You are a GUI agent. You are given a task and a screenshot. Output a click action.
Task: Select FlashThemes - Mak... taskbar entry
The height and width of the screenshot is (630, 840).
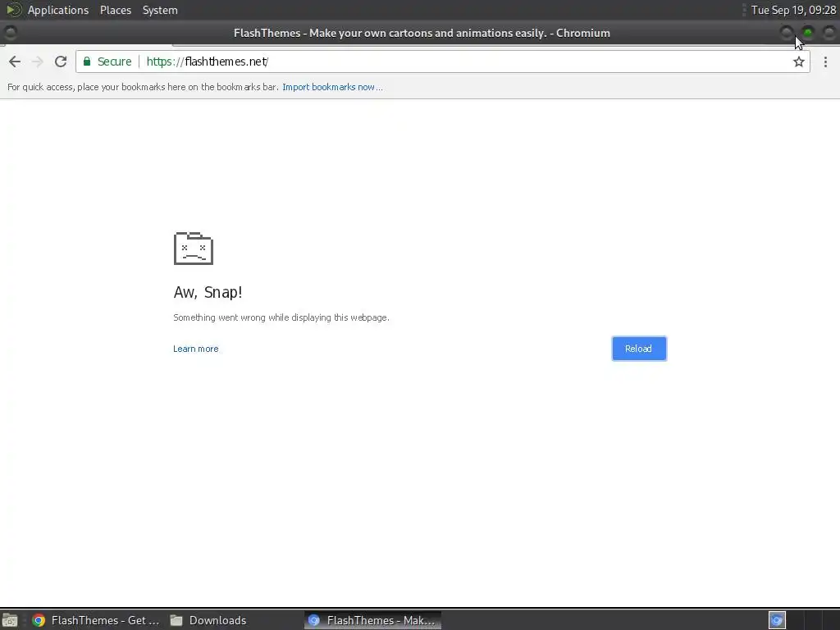pyautogui.click(x=373, y=620)
